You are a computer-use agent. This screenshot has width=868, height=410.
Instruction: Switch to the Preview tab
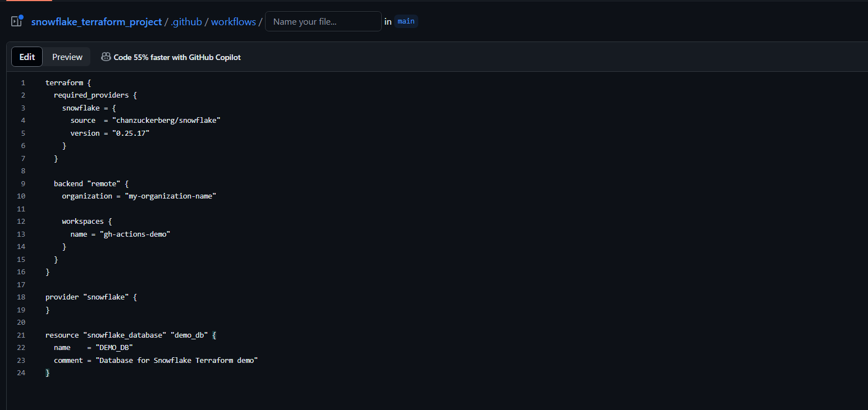(67, 57)
